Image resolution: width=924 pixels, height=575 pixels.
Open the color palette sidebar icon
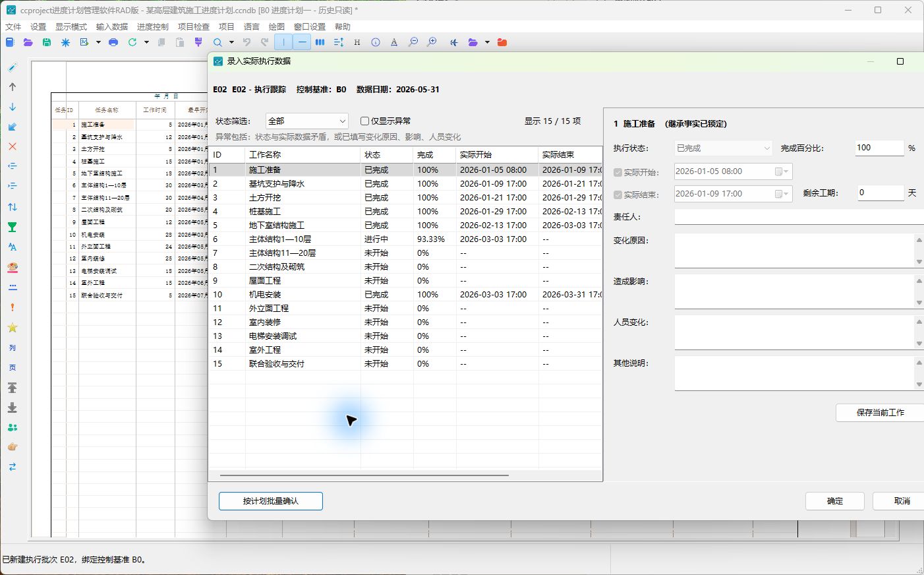click(13, 267)
